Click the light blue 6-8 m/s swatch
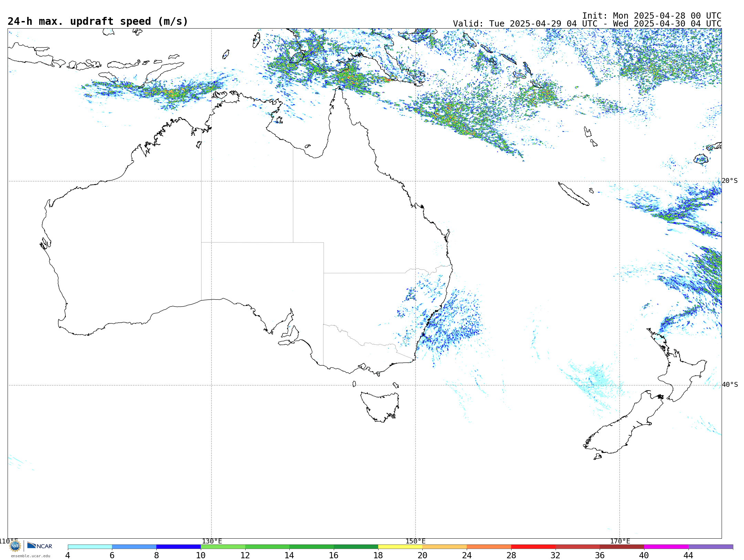 134,547
